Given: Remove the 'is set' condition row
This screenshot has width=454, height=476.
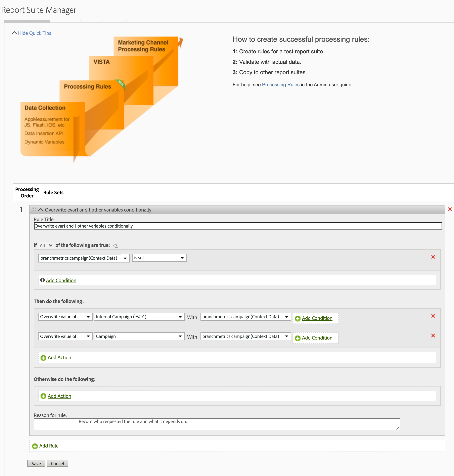Looking at the screenshot, I should click(433, 257).
